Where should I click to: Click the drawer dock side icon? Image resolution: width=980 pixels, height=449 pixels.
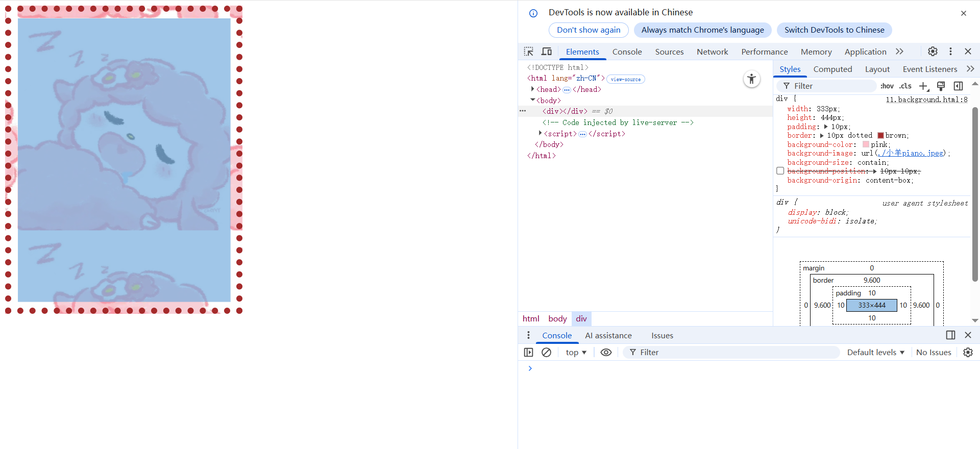950,335
